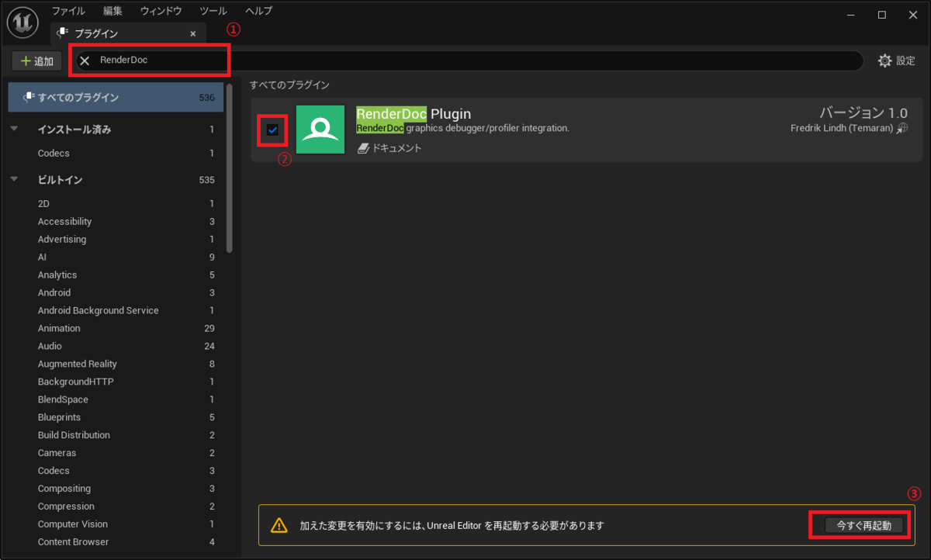931x560 pixels.
Task: Click the plugin icon on プラグイン tab
Action: [62, 33]
